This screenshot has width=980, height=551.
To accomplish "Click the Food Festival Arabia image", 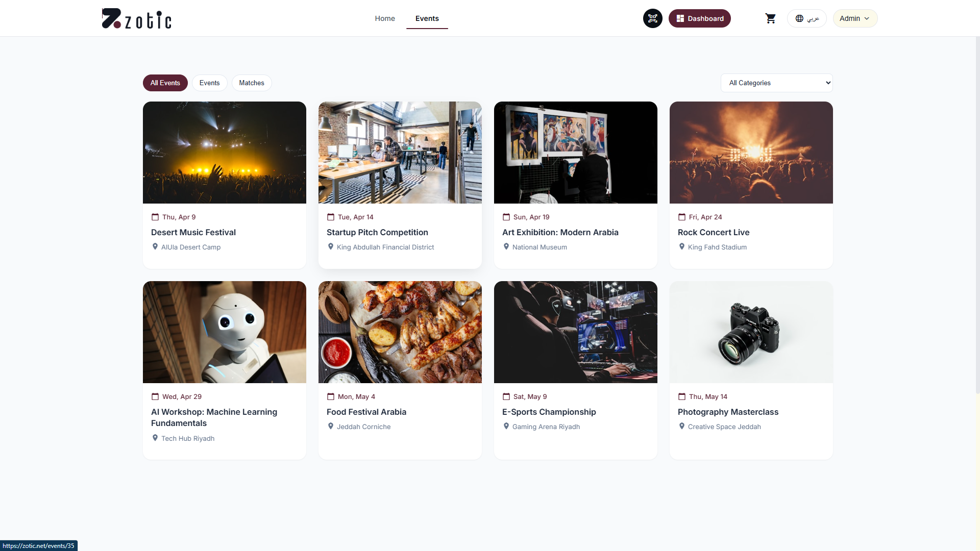I will click(400, 332).
